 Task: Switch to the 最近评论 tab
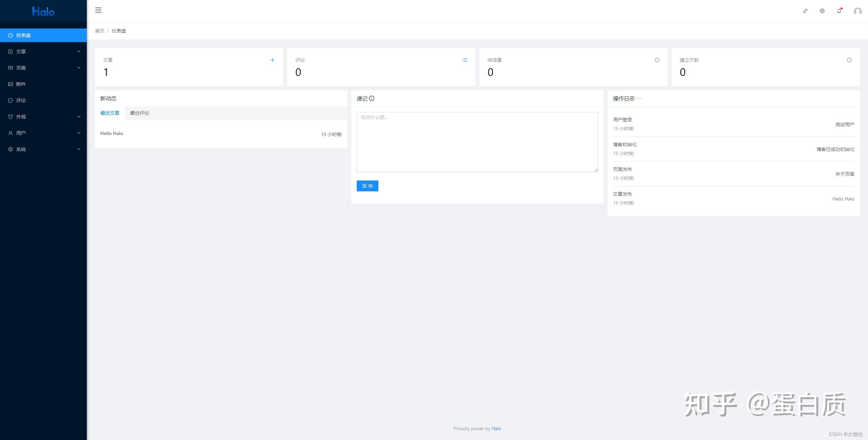139,113
